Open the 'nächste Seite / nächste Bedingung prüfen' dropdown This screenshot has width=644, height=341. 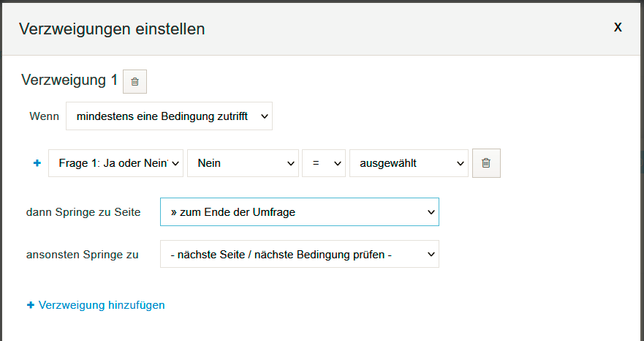coord(300,254)
